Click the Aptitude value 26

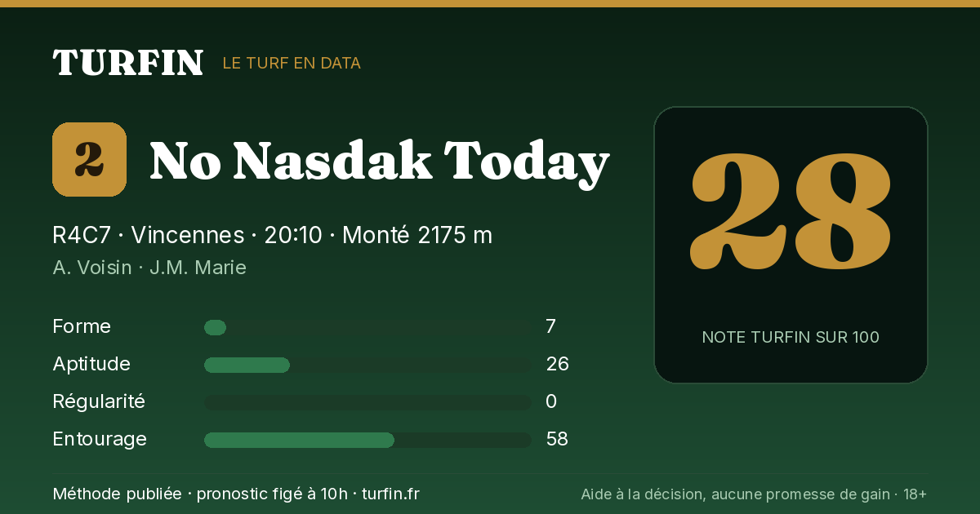557,364
